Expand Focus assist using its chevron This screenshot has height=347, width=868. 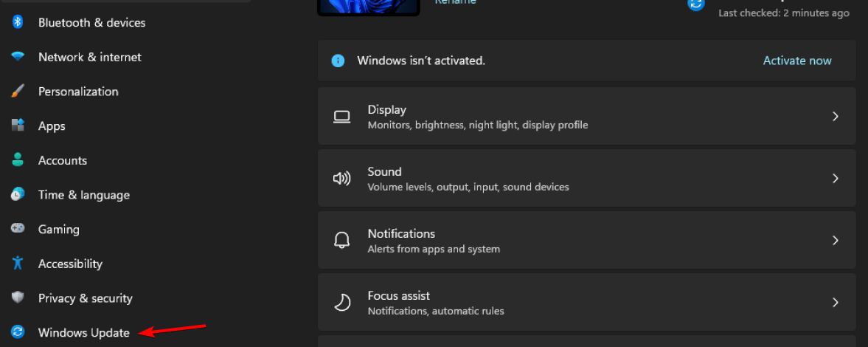(x=836, y=303)
